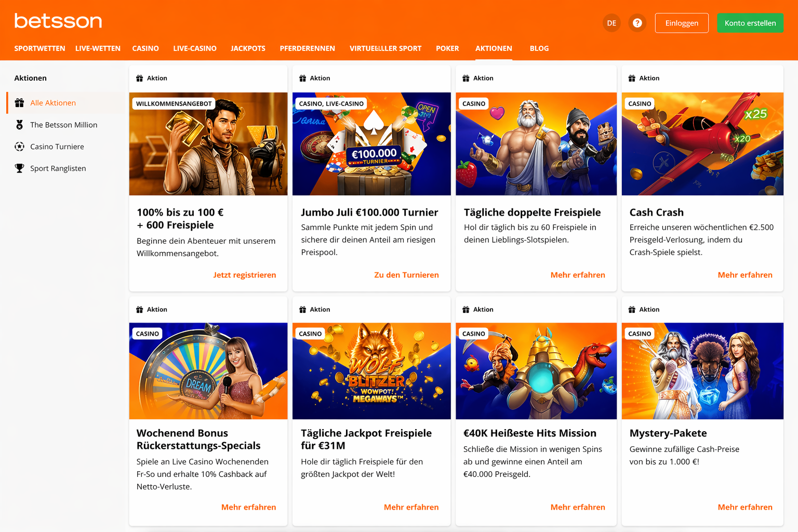Open the Wolf Blitzer promotion image
This screenshot has width=798, height=532.
(371, 371)
